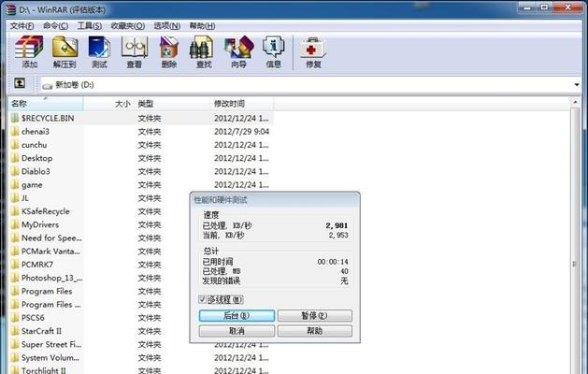Select the PSCS6 folder icon
The image size is (588, 374).
click(15, 318)
